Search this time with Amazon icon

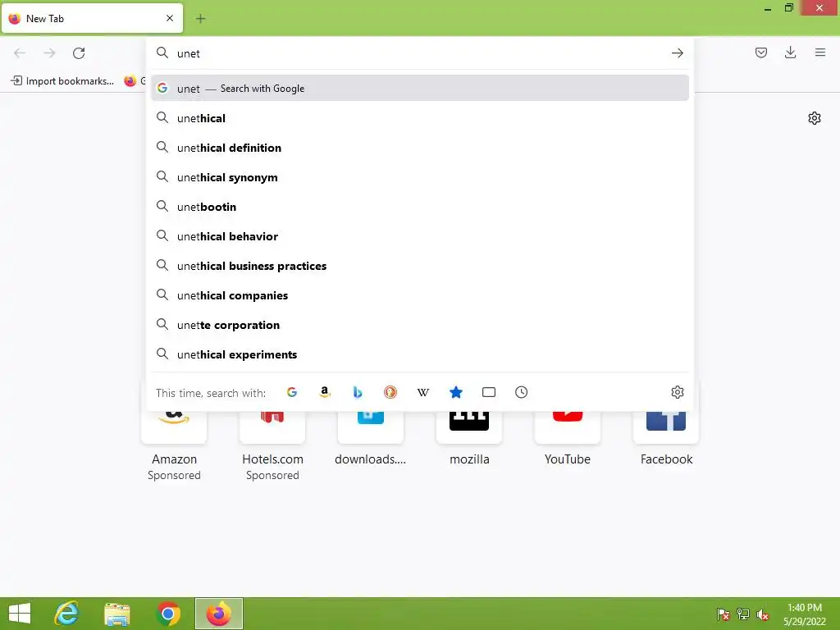[x=325, y=392]
